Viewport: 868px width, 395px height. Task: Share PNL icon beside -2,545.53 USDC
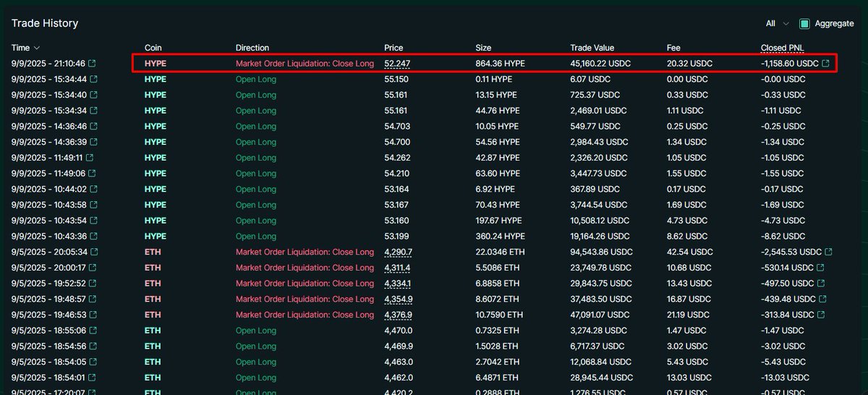click(828, 252)
